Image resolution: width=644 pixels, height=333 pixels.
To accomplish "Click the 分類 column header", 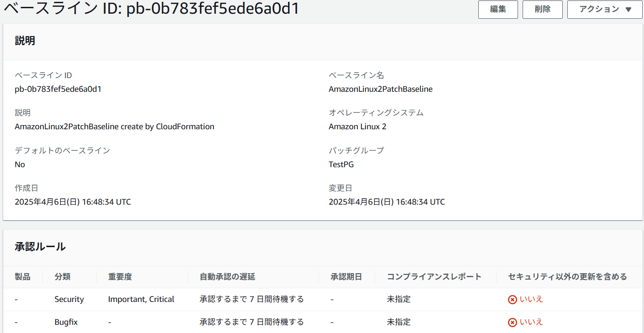I will pos(63,276).
